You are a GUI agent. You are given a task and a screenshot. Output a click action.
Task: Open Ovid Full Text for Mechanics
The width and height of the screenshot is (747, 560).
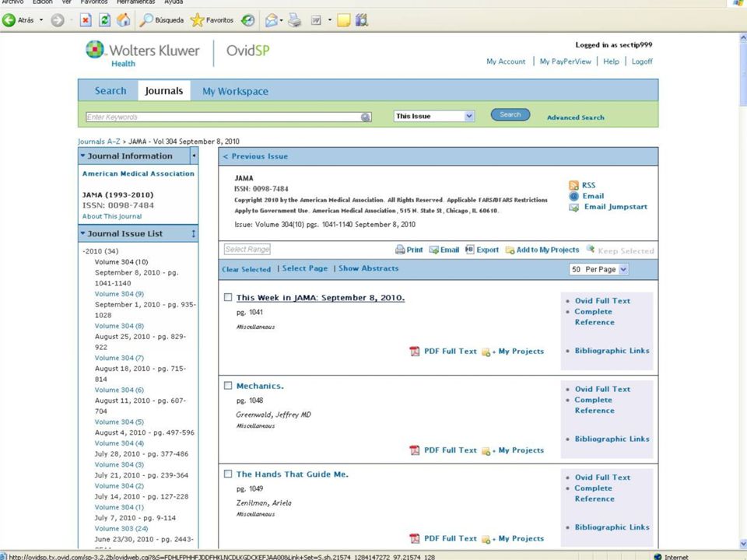click(602, 389)
